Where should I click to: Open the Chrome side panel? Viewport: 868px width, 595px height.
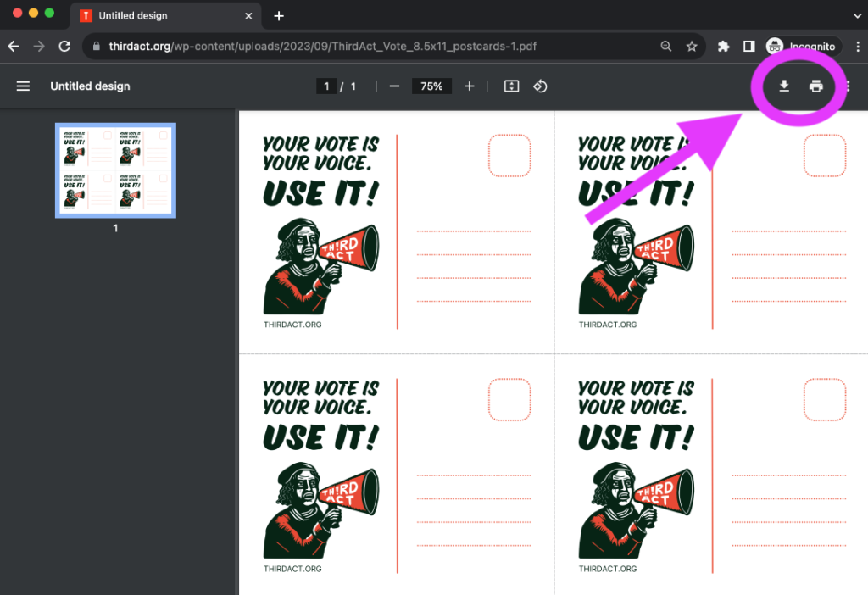click(748, 47)
